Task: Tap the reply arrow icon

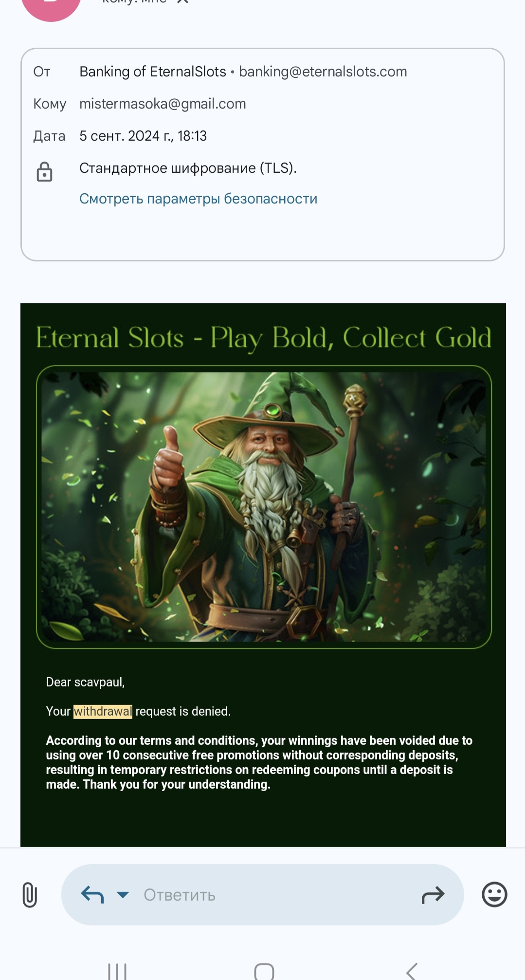Action: 92,894
